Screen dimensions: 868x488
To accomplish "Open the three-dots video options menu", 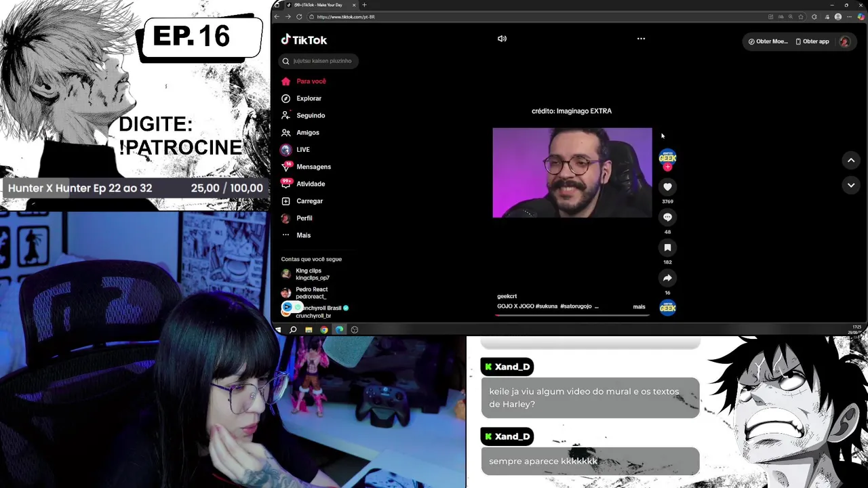I will click(641, 39).
